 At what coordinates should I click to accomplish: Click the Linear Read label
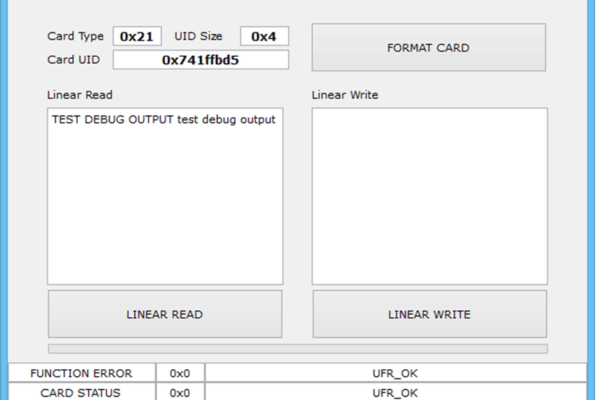[x=80, y=95]
